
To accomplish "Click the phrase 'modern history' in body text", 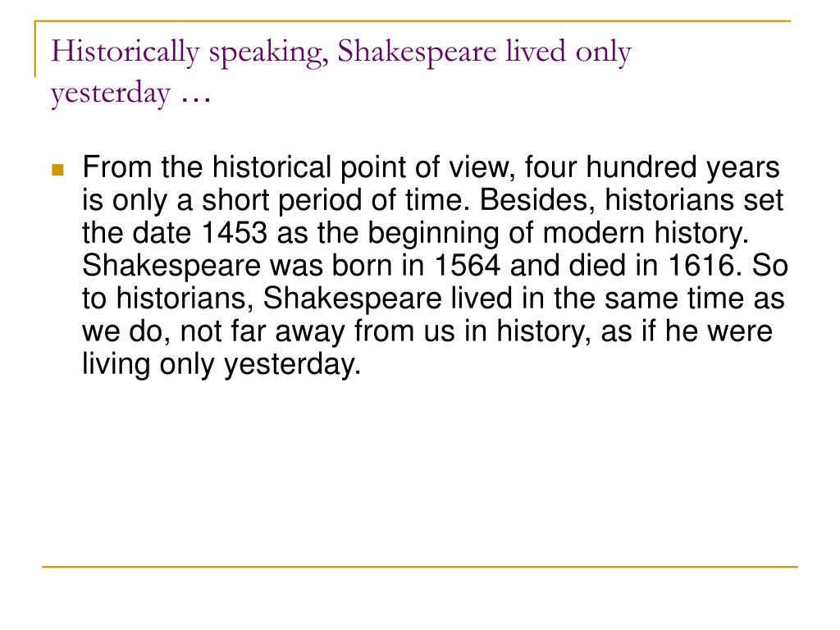I will click(x=645, y=234).
